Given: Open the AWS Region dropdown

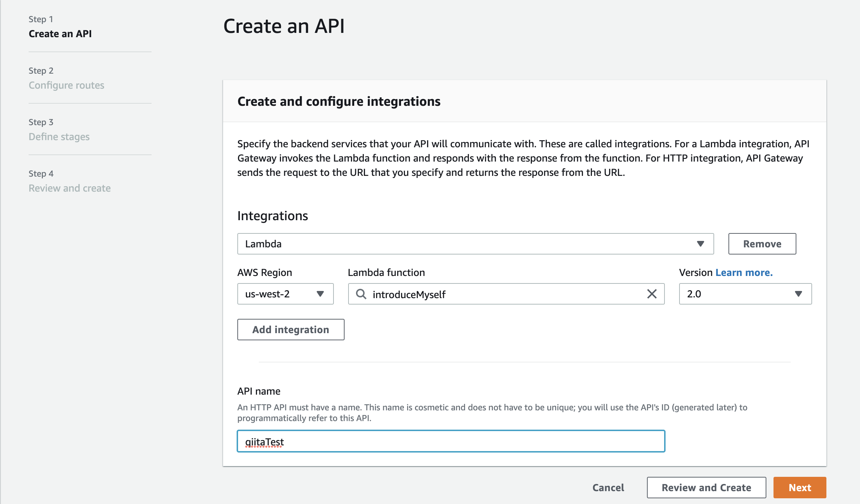Looking at the screenshot, I should 285,294.
